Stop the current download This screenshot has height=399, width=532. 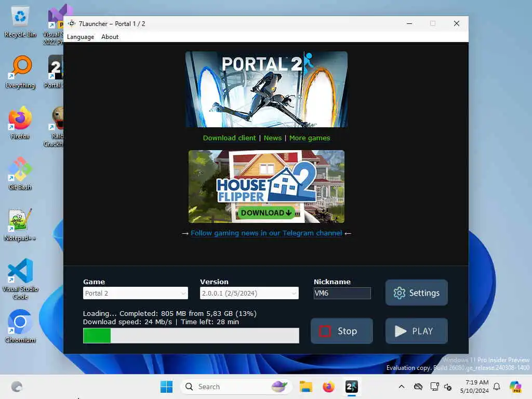click(x=342, y=331)
